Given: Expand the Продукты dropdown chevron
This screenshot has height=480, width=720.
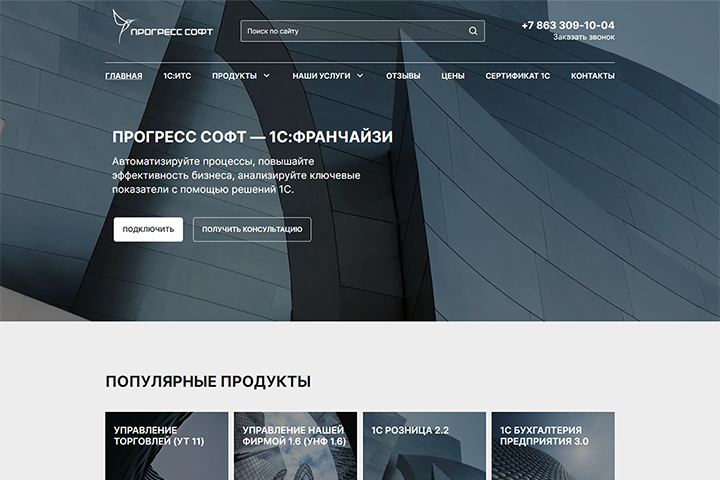Looking at the screenshot, I should [x=266, y=76].
